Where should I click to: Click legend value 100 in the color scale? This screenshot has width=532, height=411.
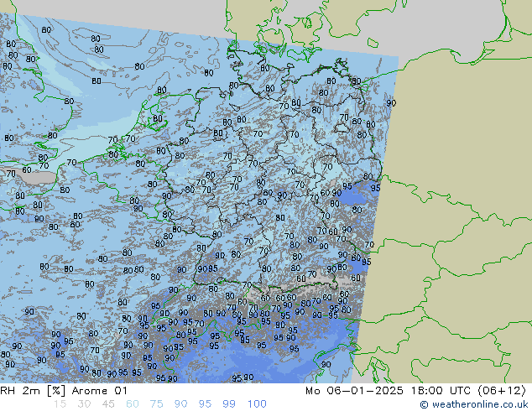(257, 404)
